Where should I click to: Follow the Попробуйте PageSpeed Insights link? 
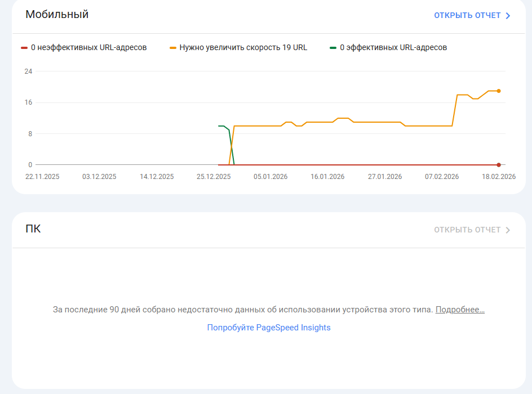[x=269, y=328]
